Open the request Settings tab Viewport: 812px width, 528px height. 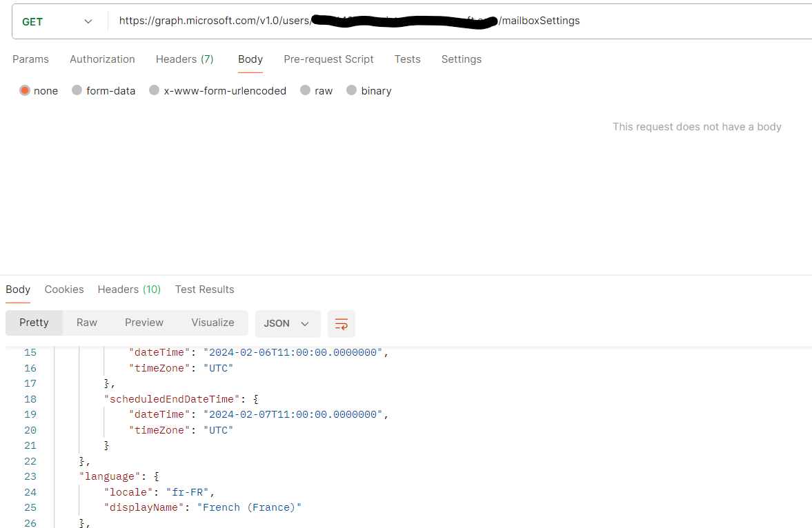(x=461, y=59)
